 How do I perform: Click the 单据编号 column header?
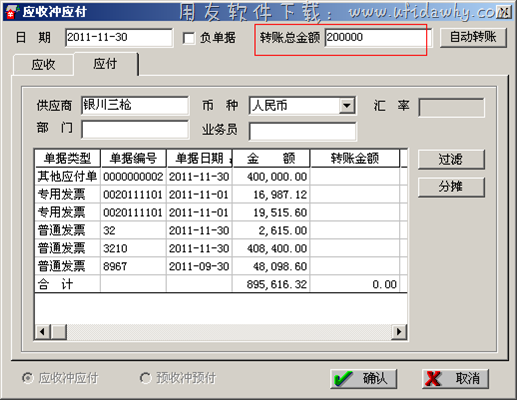(133, 158)
